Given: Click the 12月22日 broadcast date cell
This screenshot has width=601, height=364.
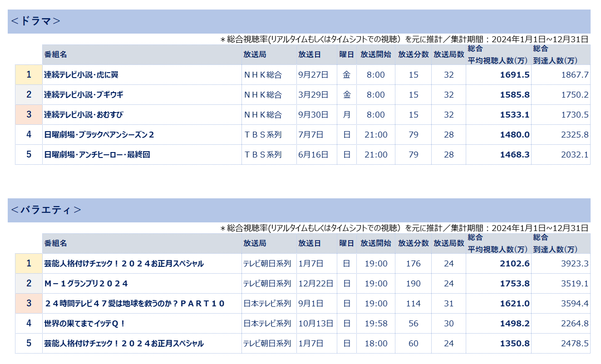Looking at the screenshot, I should pyautogui.click(x=316, y=284).
